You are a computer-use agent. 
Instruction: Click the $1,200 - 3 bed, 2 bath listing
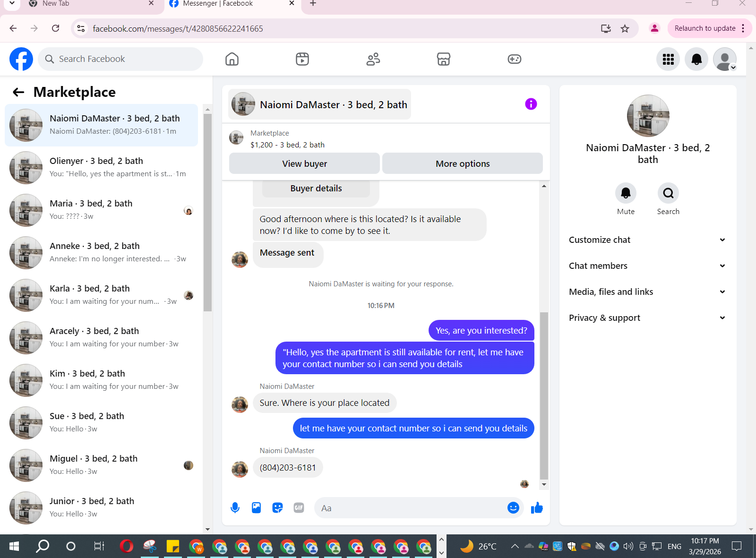tap(287, 145)
